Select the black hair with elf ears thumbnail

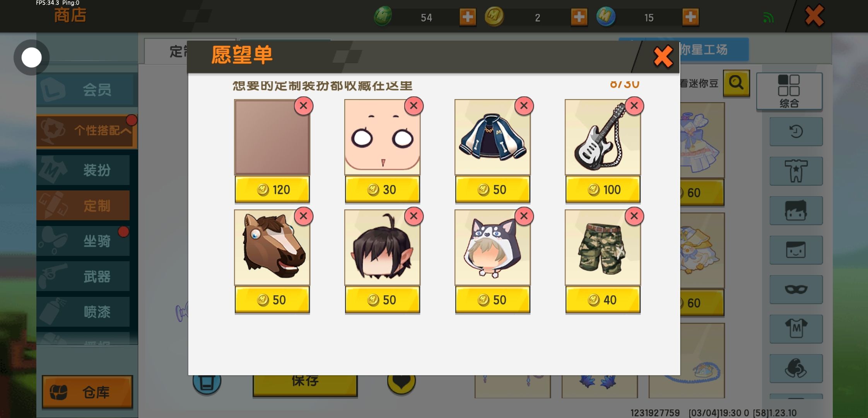pyautogui.click(x=382, y=248)
